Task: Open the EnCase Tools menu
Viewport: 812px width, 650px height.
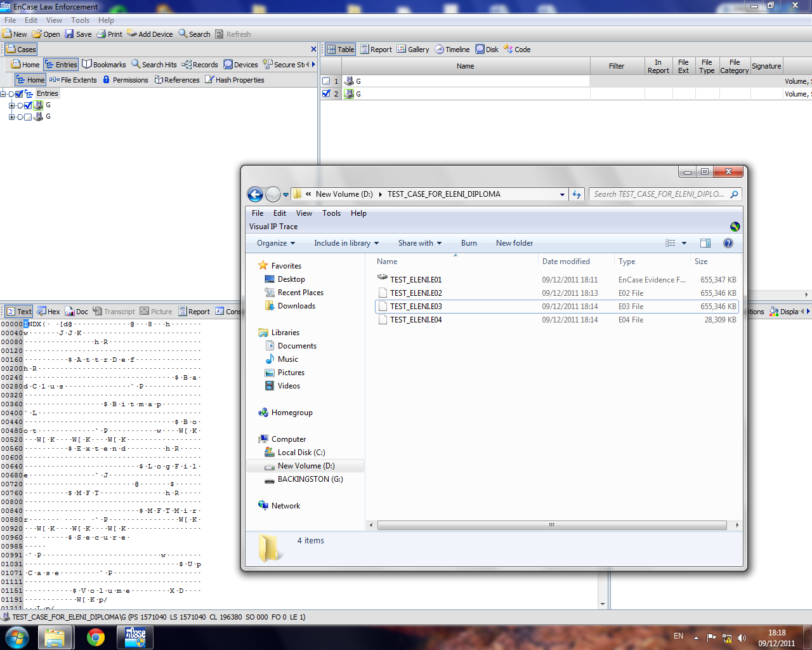Action: 80,20
